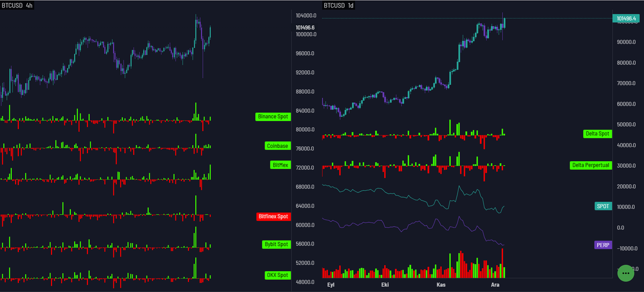Click the 0.0 level on right price axis
This screenshot has width=644, height=292.
621,228
